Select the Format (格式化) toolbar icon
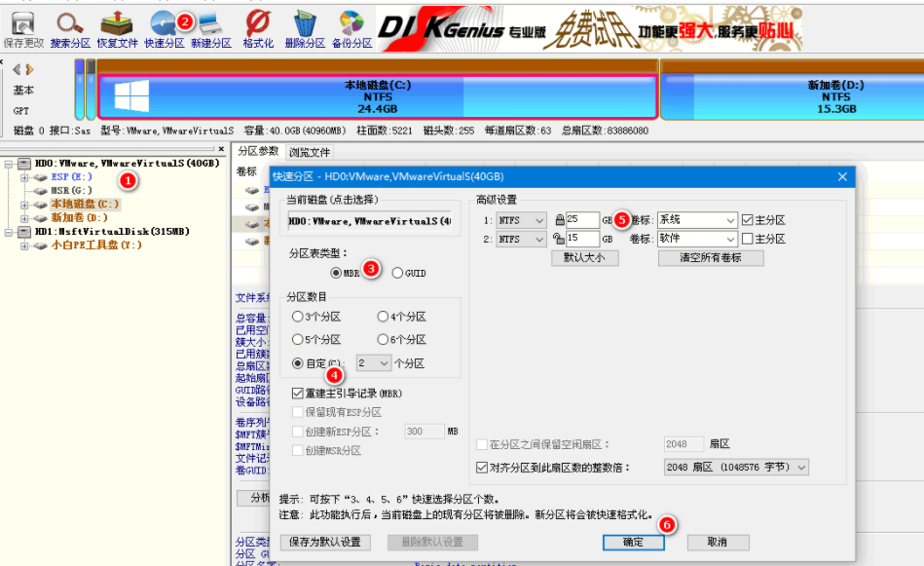The height and width of the screenshot is (566, 924). click(258, 29)
